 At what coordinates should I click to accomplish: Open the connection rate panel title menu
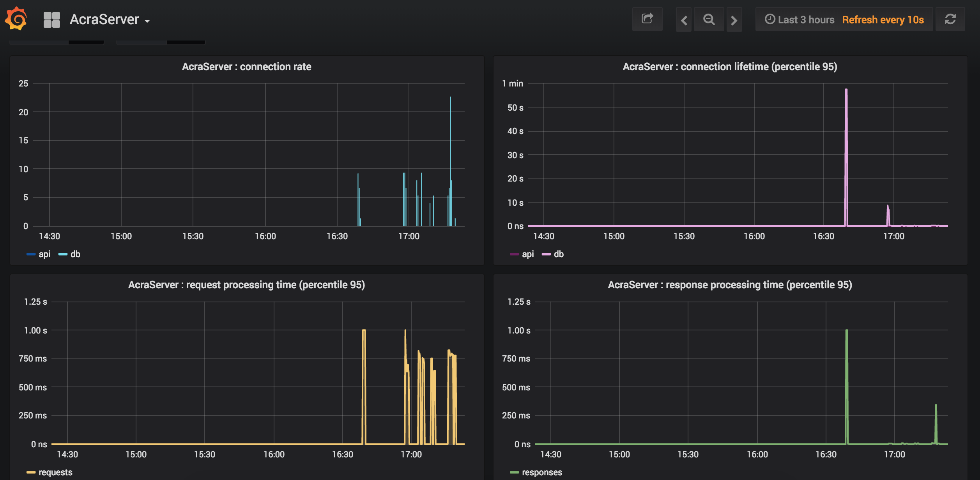pos(246,67)
